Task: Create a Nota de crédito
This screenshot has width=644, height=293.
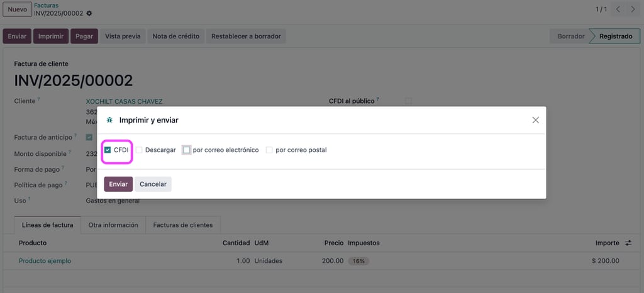Action: click(176, 36)
